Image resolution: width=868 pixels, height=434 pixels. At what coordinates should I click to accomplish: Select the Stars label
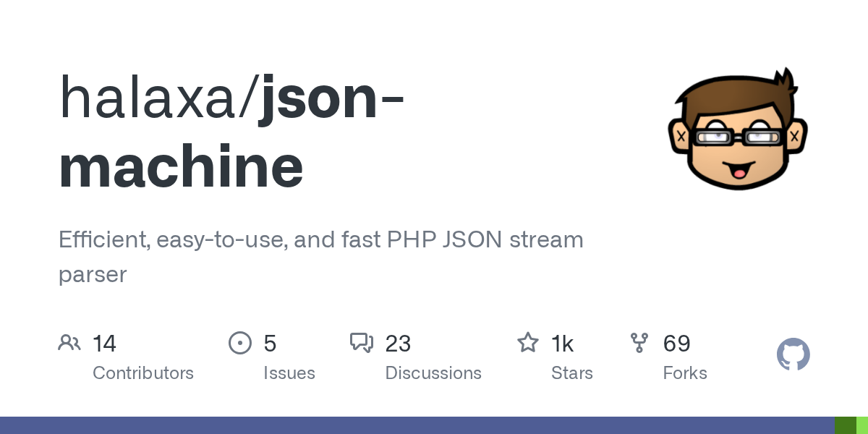coord(572,373)
